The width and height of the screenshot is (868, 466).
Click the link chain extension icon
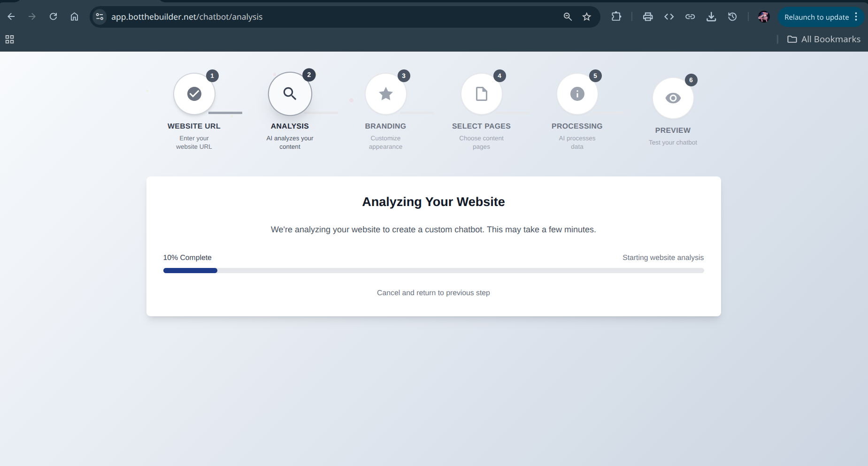click(x=690, y=17)
